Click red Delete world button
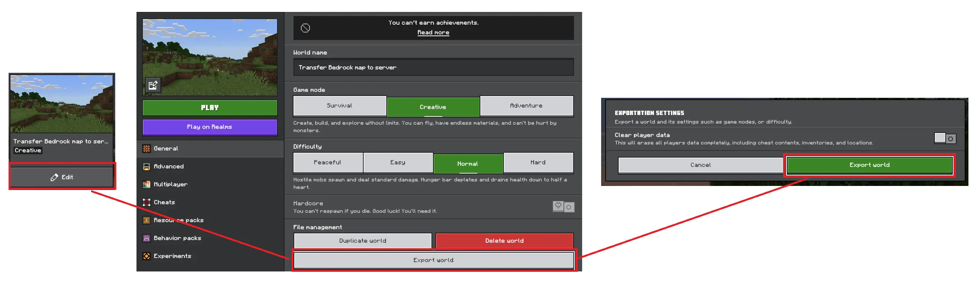This screenshot has height=283, width=980. click(x=505, y=241)
